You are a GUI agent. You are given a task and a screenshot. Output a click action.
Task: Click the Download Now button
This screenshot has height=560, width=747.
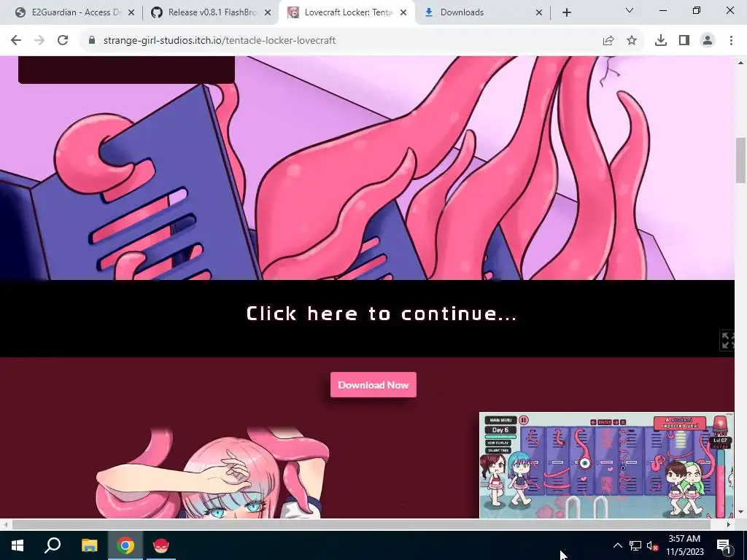click(373, 385)
